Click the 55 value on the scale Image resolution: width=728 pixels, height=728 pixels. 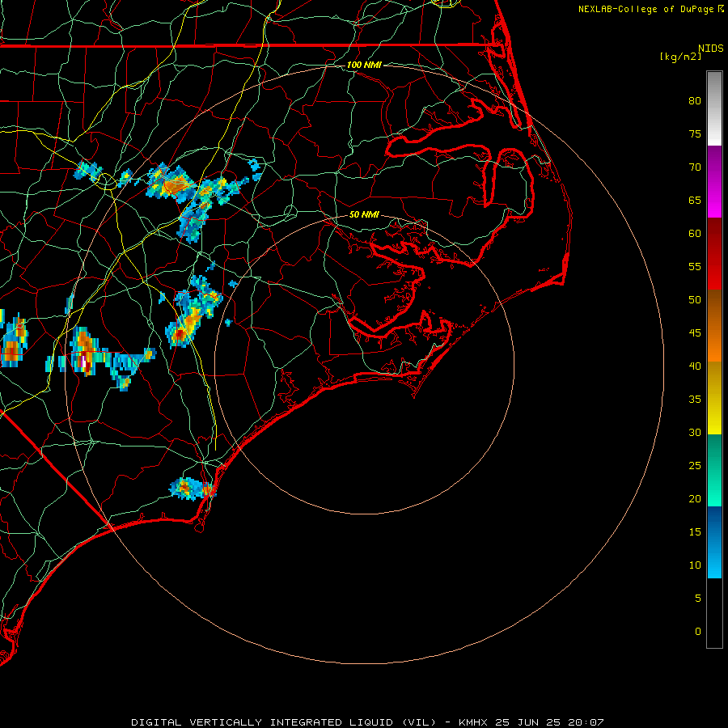(x=695, y=266)
